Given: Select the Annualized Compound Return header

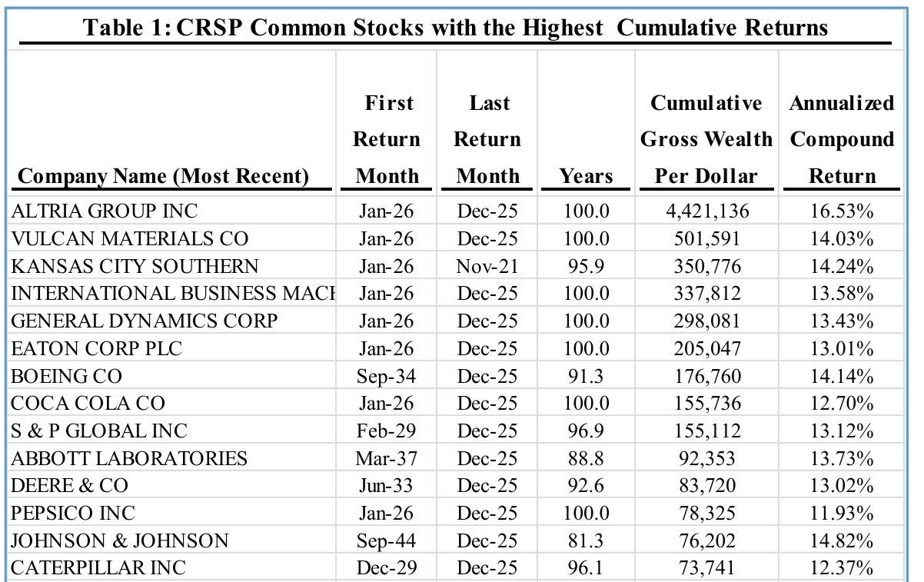Looking at the screenshot, I should [x=842, y=139].
